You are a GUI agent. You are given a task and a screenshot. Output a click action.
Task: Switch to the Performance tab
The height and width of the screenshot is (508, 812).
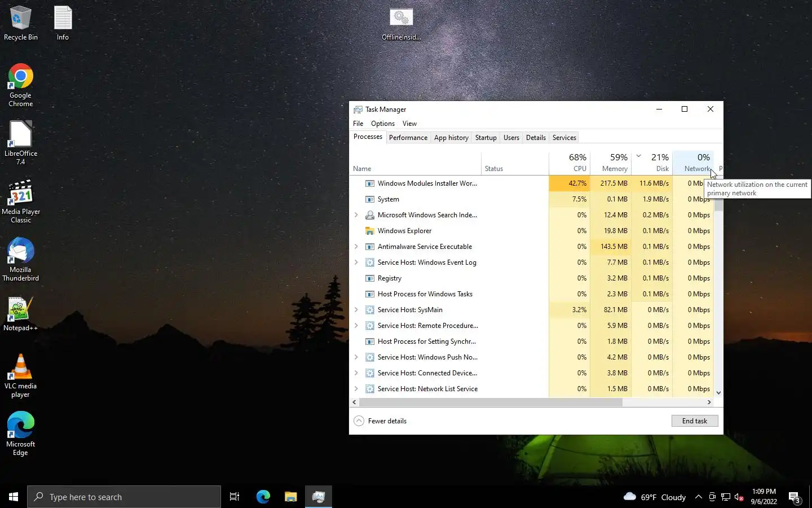[408, 138]
